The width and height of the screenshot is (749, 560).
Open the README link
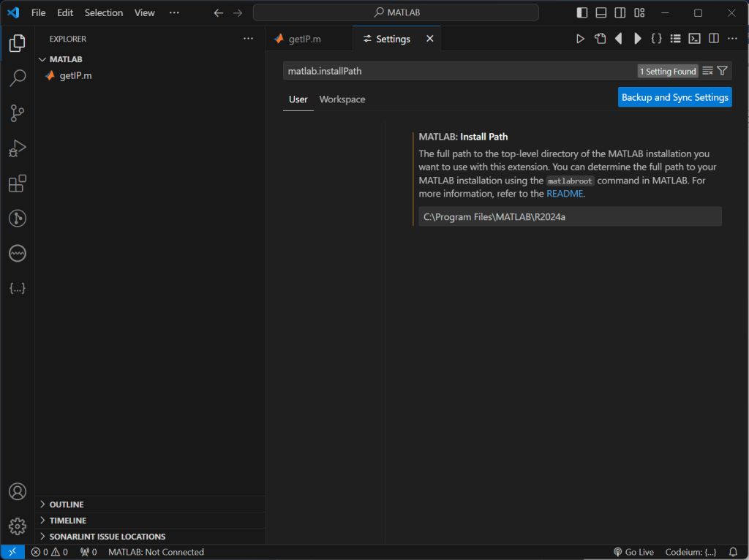(x=565, y=194)
